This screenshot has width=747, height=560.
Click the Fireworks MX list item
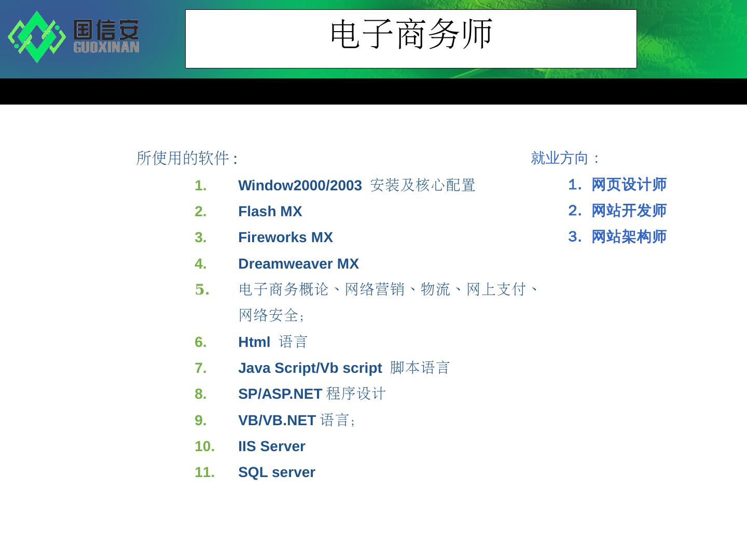click(285, 237)
